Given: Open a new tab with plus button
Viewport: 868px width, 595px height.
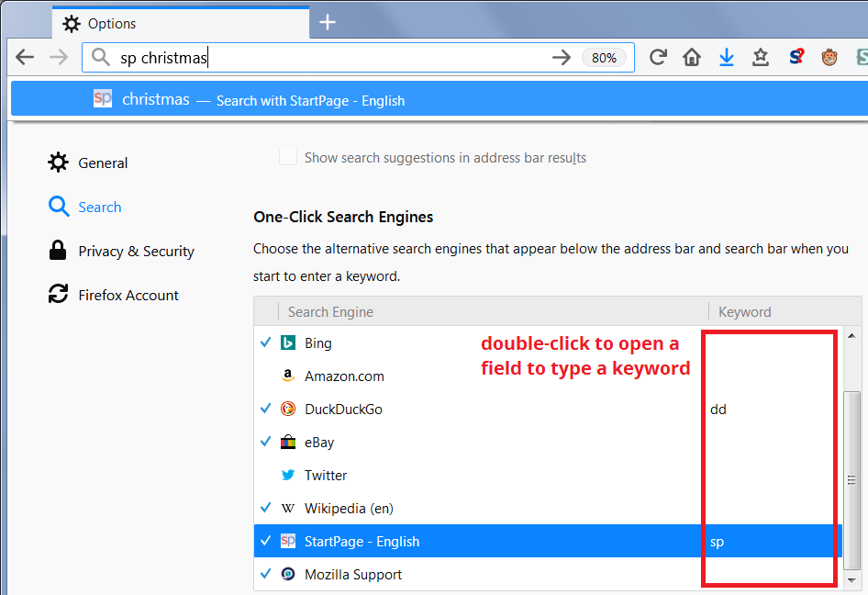Looking at the screenshot, I should [x=328, y=22].
